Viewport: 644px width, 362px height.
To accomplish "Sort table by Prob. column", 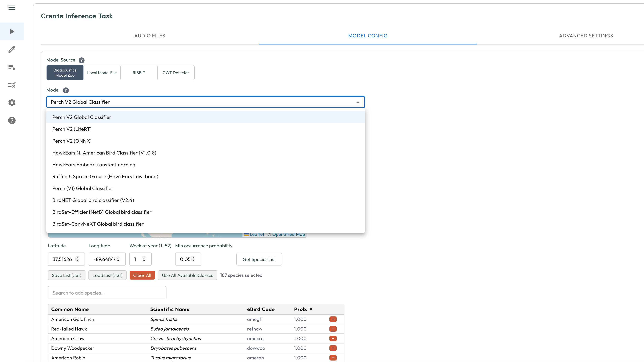I will pyautogui.click(x=303, y=309).
